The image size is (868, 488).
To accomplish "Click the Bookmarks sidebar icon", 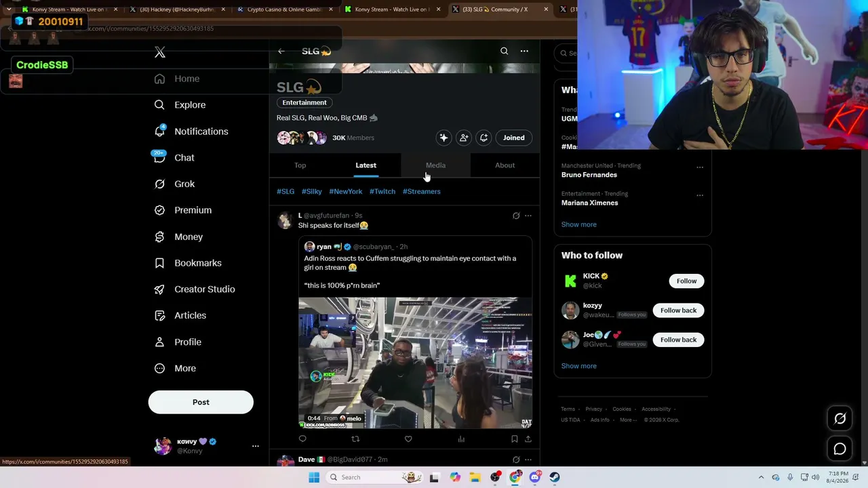I will tap(159, 263).
